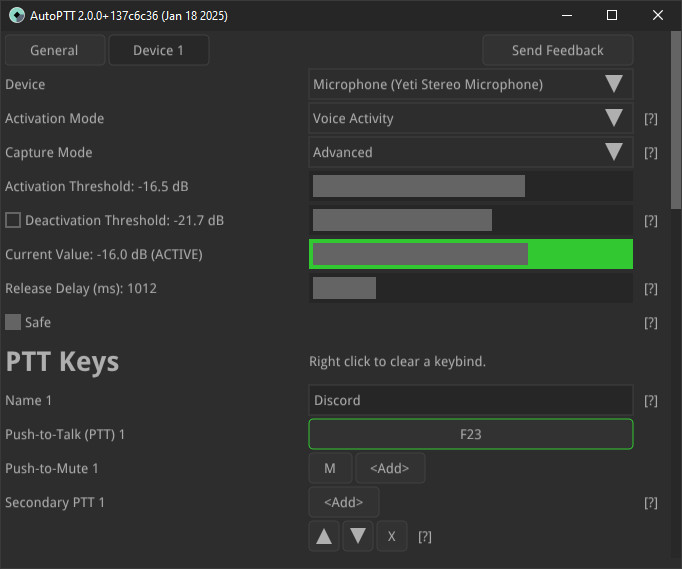
Task: Click the Activation Threshold slider
Action: [x=471, y=186]
